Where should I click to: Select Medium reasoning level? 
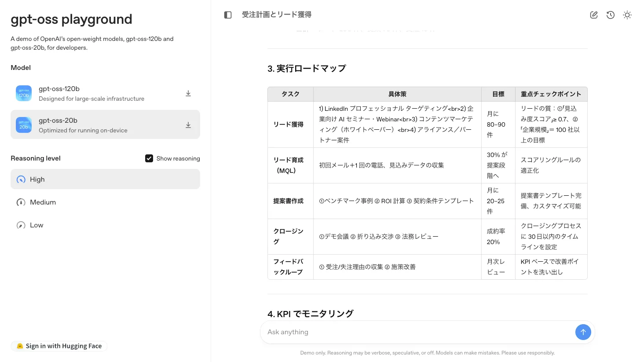pyautogui.click(x=105, y=202)
